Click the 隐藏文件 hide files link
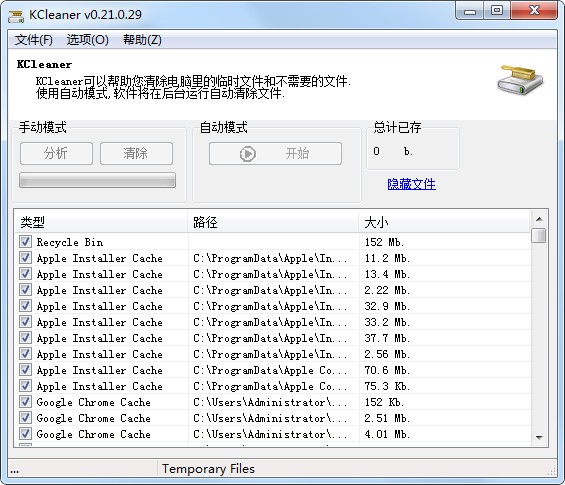565x485 pixels. (411, 184)
